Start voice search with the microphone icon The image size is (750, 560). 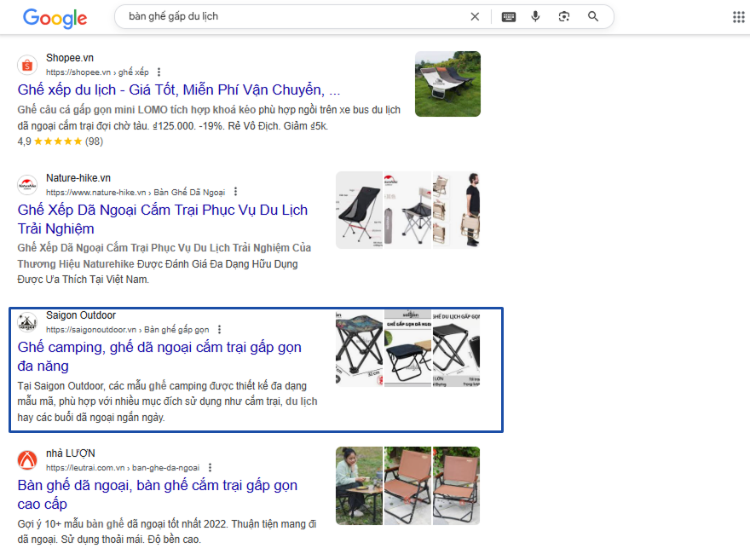tap(536, 17)
